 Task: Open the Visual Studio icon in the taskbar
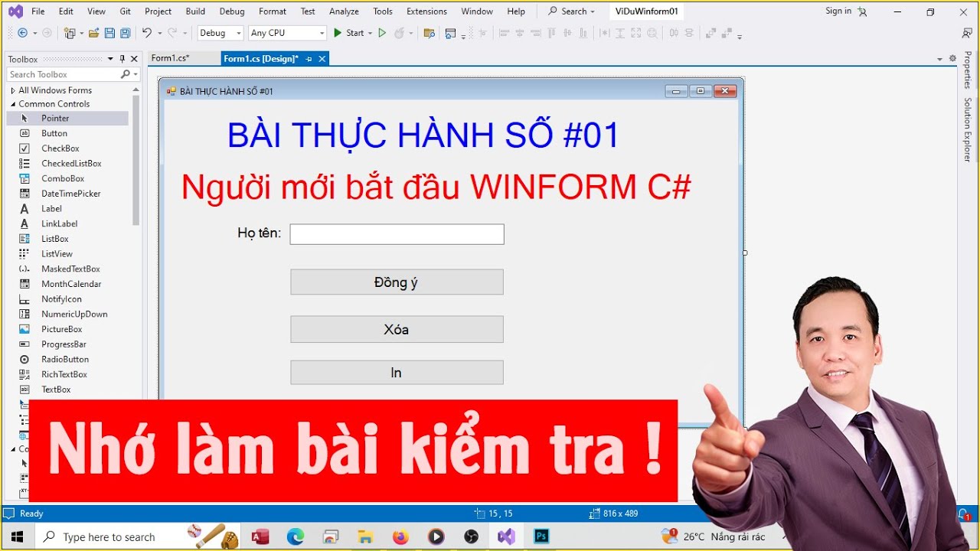coord(506,536)
